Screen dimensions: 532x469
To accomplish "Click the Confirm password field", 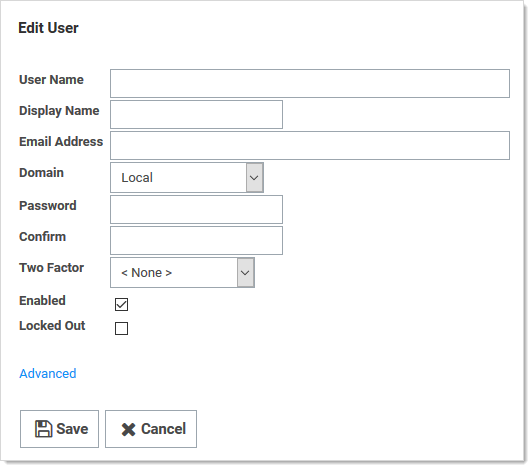I will pos(196,240).
